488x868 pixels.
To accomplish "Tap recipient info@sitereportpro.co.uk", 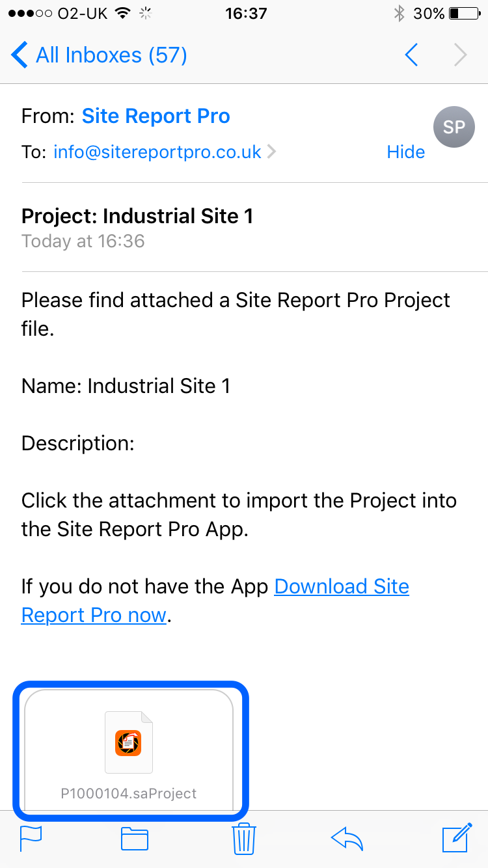I will click(x=157, y=152).
